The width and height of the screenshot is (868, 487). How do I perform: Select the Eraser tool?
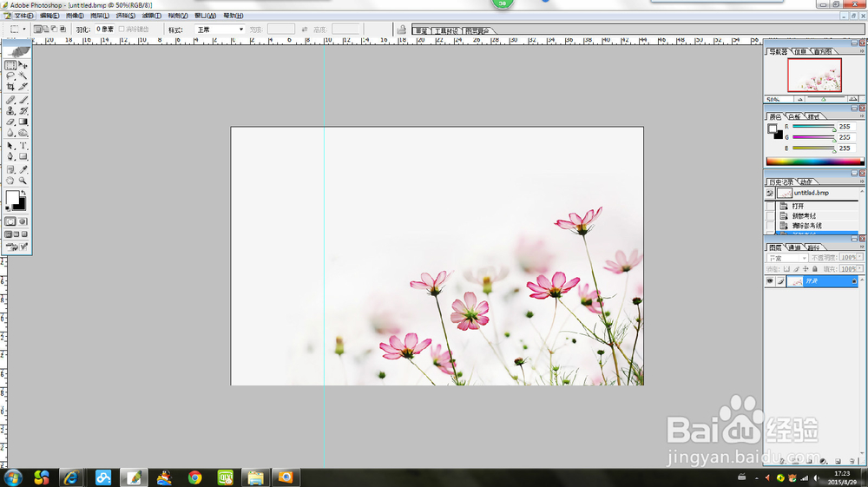[x=10, y=122]
